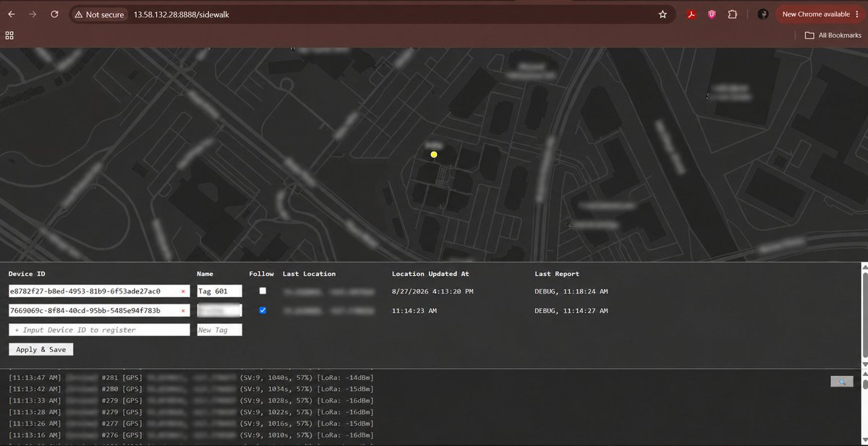This screenshot has height=446, width=868.
Task: Open the Chrome profile avatar
Action: (x=762, y=14)
